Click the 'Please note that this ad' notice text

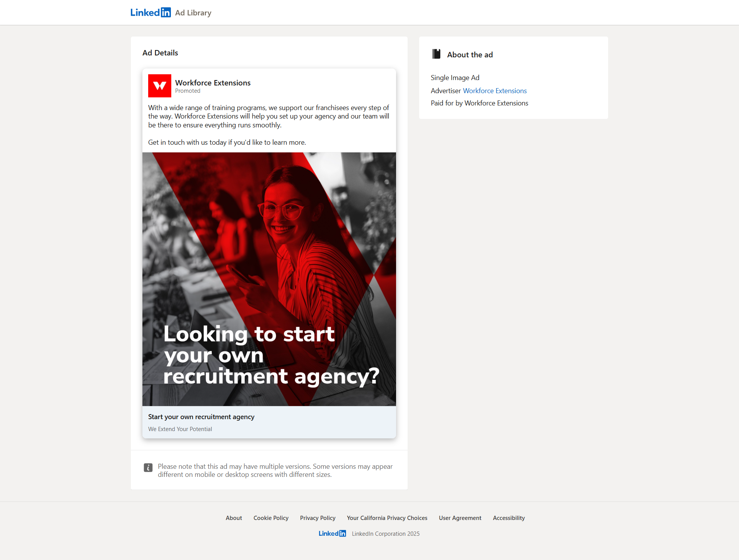(x=275, y=470)
